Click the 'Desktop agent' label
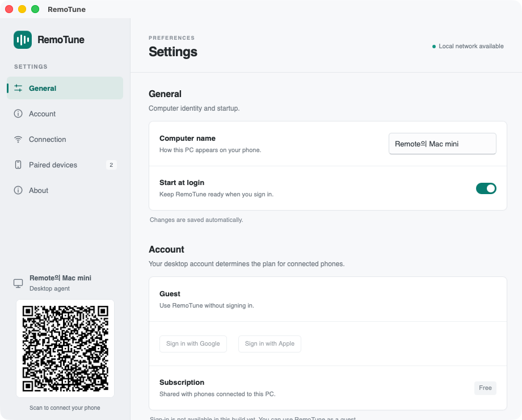The width and height of the screenshot is (522, 420). [49, 288]
